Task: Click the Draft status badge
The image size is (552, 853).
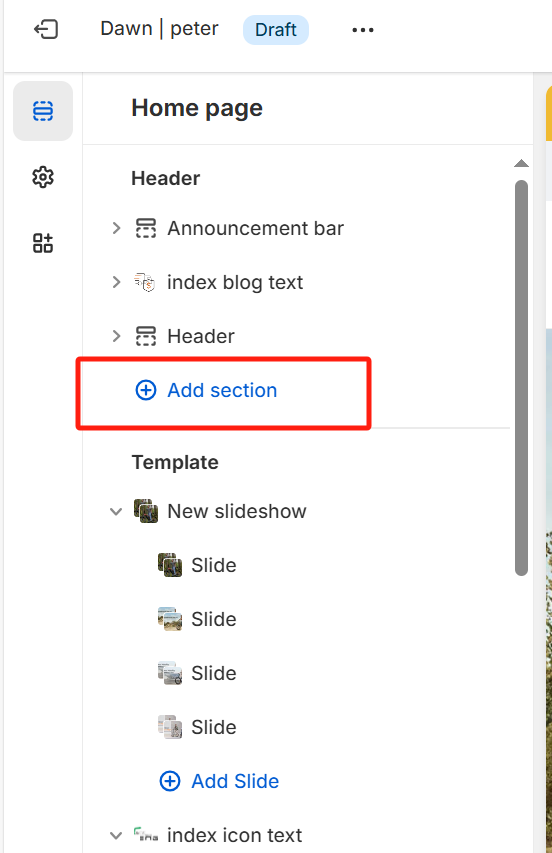Action: 276,29
